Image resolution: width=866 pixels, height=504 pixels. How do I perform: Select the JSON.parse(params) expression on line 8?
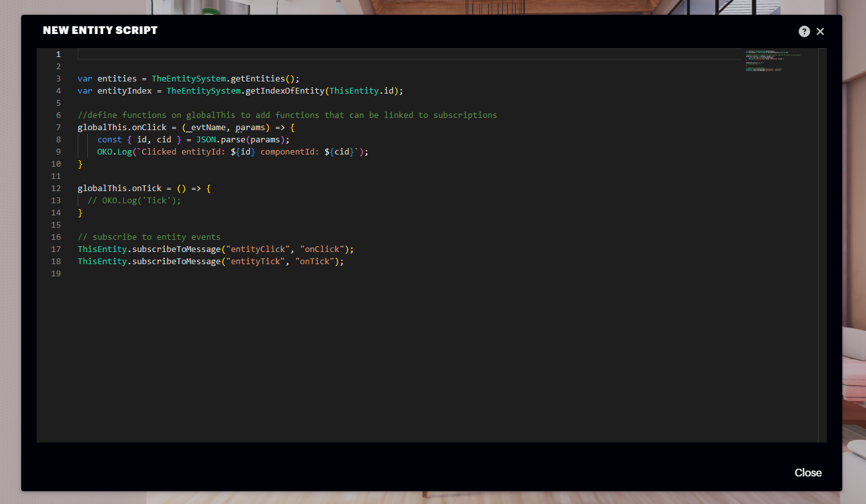(x=241, y=139)
